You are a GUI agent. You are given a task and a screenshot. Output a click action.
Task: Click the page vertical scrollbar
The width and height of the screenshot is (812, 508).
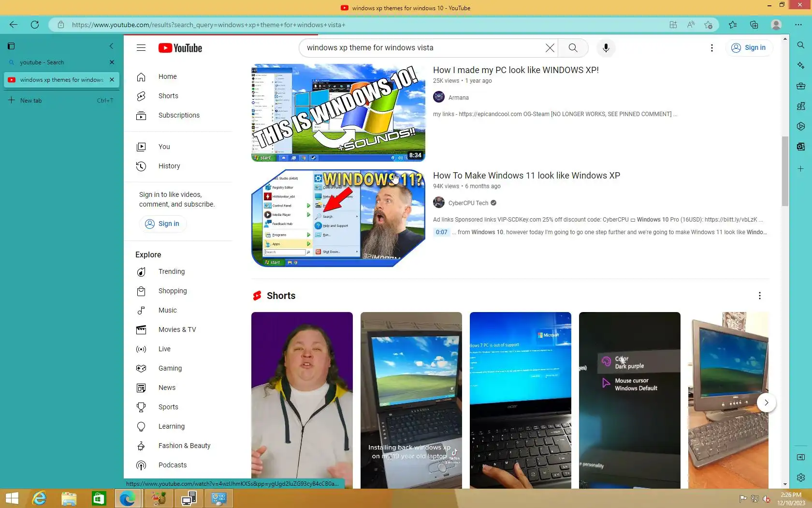point(785,171)
